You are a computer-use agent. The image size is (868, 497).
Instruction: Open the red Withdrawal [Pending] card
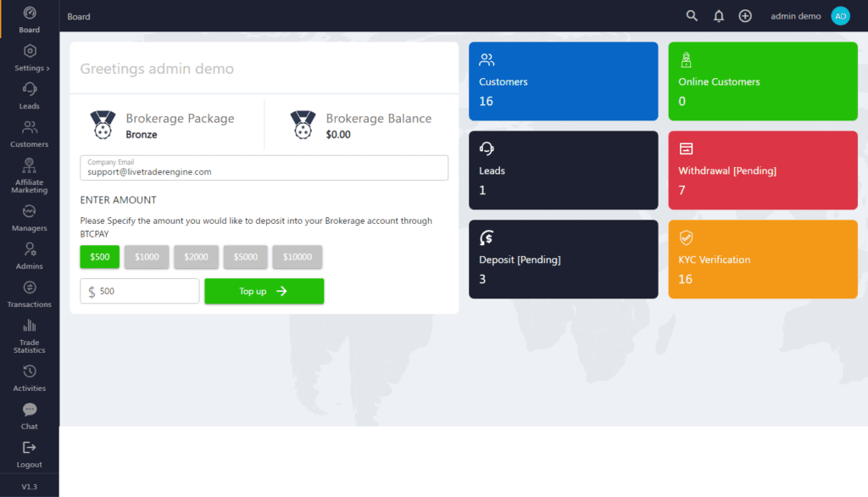pos(762,170)
